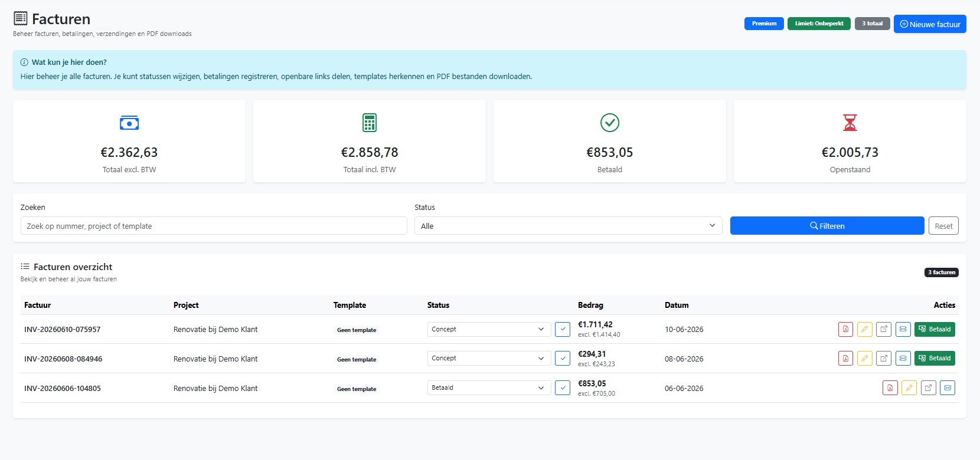980x460 pixels.
Task: Edit invoice INV-20260610-075957 with pencil icon
Action: tap(864, 329)
